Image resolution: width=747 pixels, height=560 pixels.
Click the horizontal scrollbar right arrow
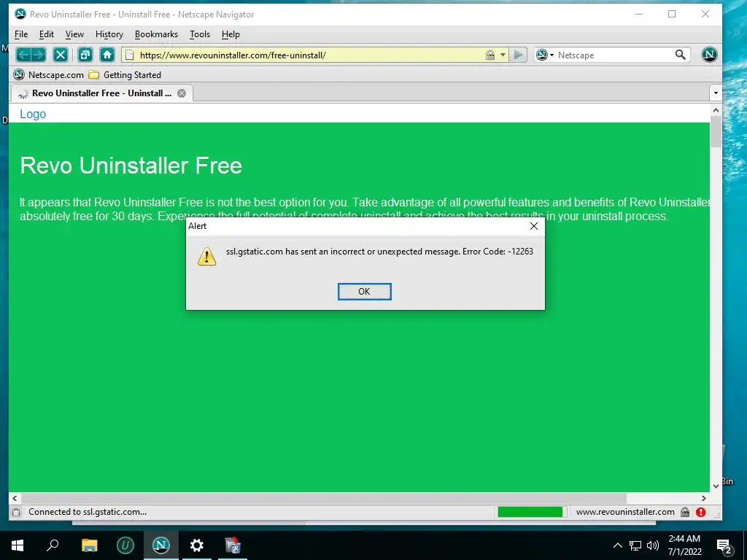click(704, 498)
